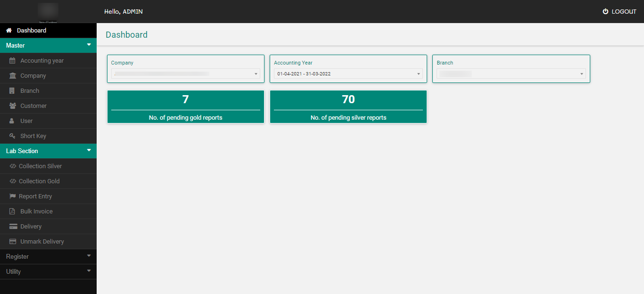Screen dimensions: 644x294
Task: Go to Unmark Delivery page
Action: click(x=42, y=242)
